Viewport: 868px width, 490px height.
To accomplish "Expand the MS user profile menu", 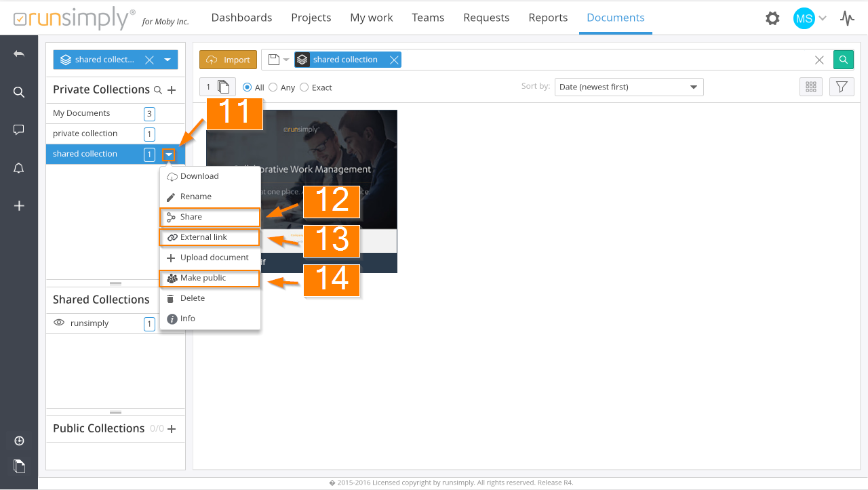I will click(810, 18).
